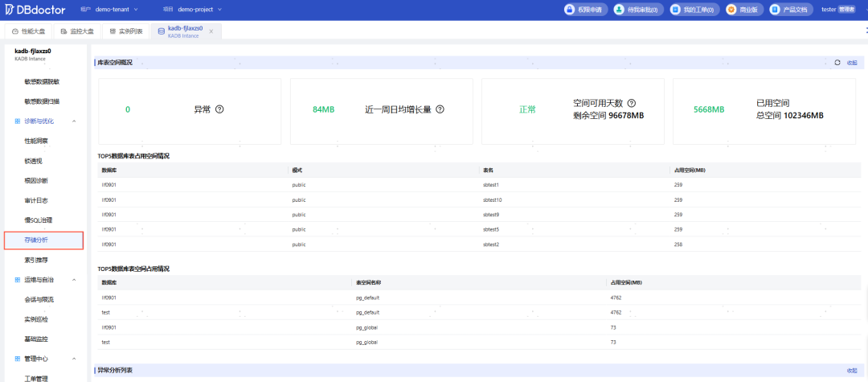Open the tester user menu
868x382 pixels.
click(x=838, y=10)
